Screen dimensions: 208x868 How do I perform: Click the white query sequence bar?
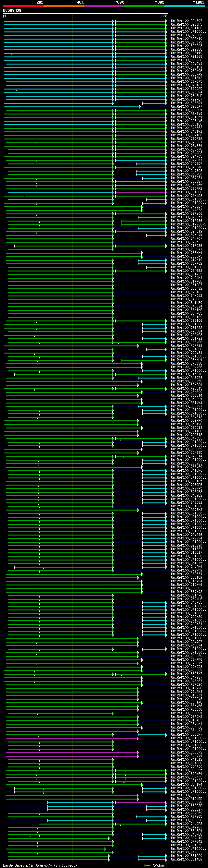point(86,14)
